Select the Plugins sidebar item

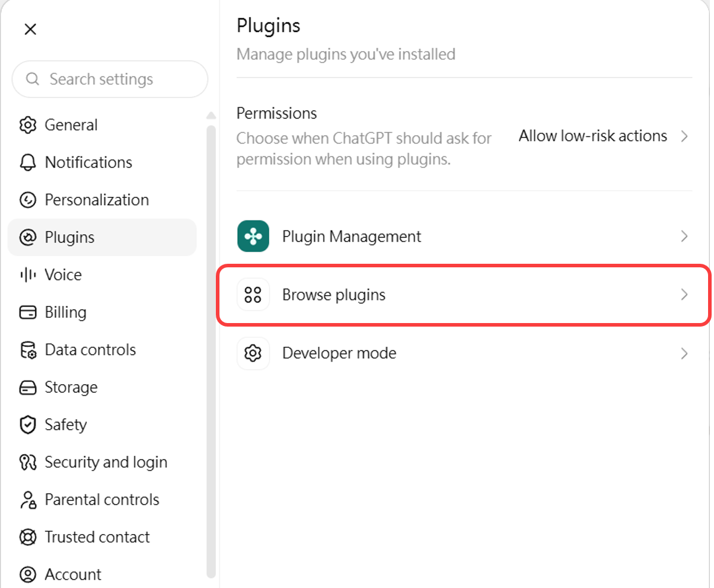click(102, 237)
